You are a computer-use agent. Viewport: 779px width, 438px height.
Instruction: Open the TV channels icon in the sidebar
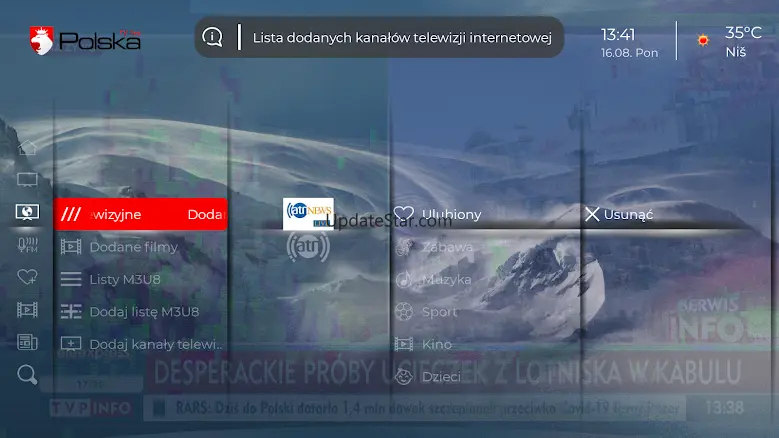[x=27, y=180]
